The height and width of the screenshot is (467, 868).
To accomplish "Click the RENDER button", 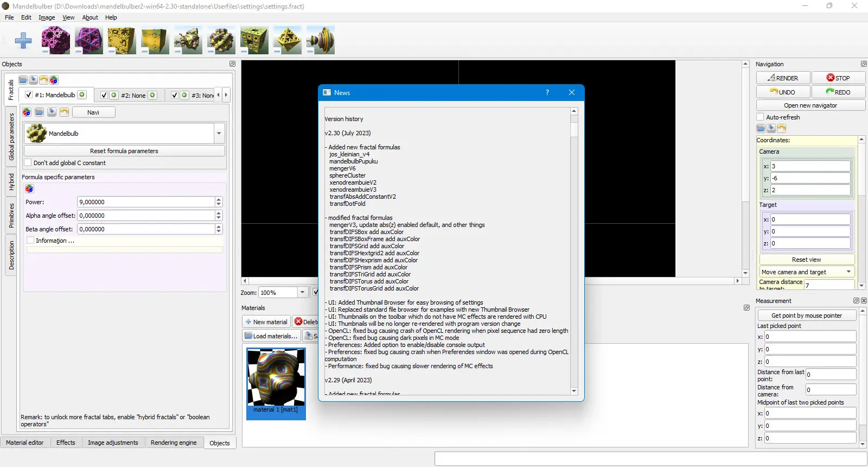I will click(783, 78).
